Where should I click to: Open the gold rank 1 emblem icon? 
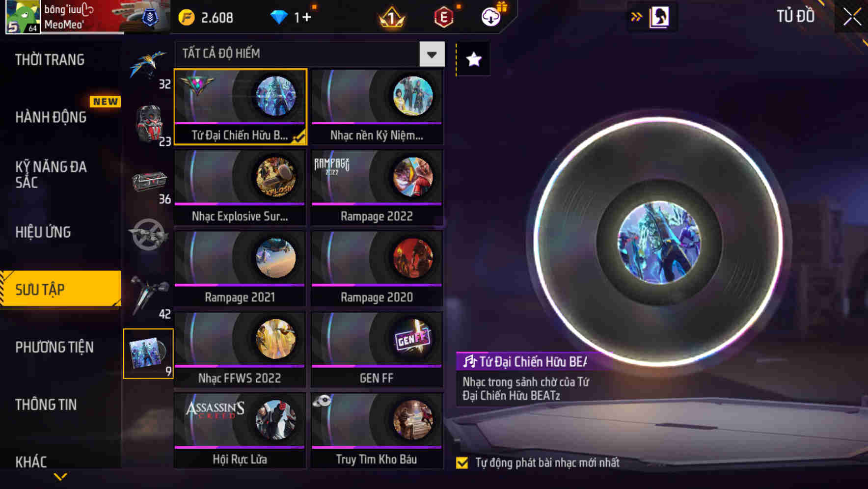click(391, 18)
